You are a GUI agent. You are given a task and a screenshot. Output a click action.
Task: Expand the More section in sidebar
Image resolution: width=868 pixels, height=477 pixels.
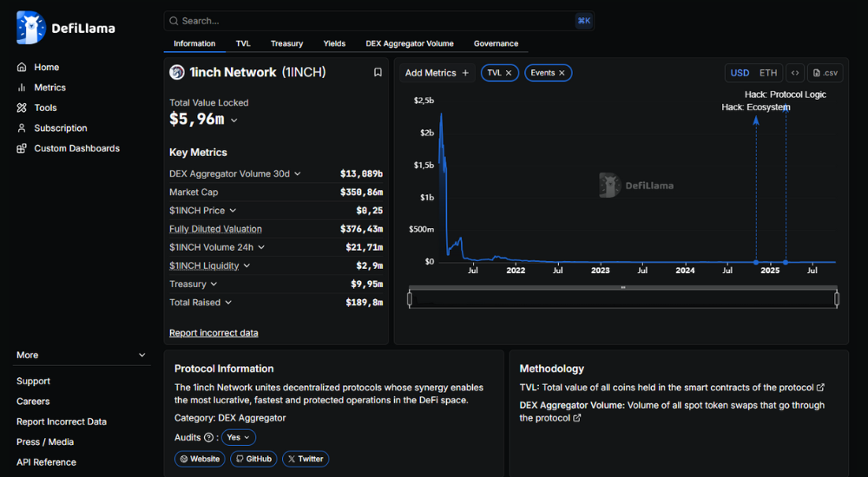[141, 355]
